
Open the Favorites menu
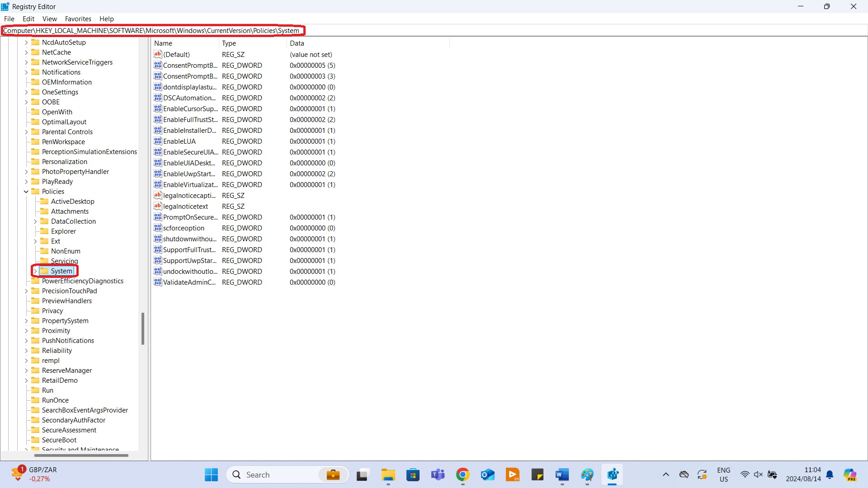pos(78,19)
